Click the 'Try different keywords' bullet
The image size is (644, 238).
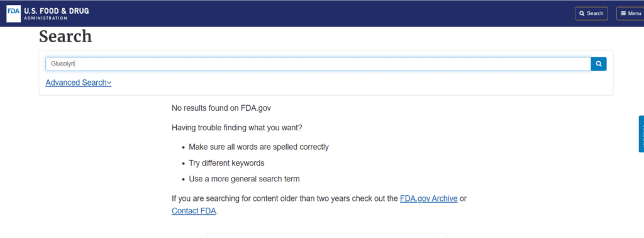coord(226,163)
